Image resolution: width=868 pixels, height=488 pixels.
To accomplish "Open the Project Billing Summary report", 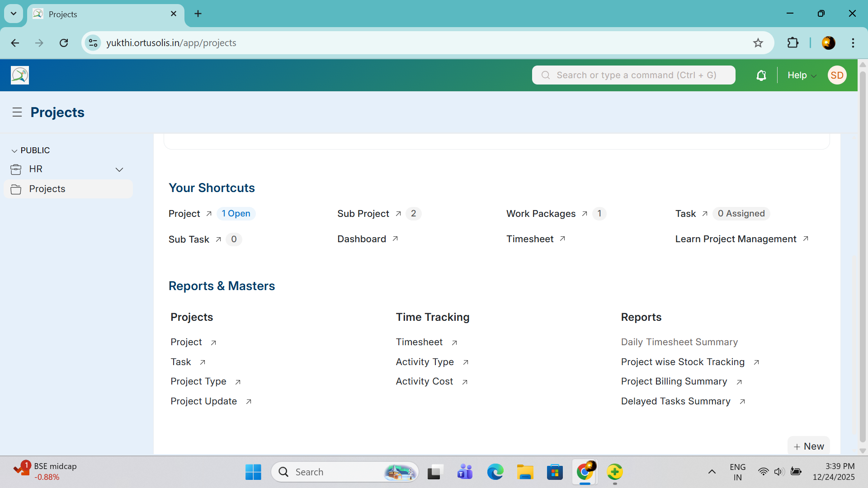I will coord(674,381).
